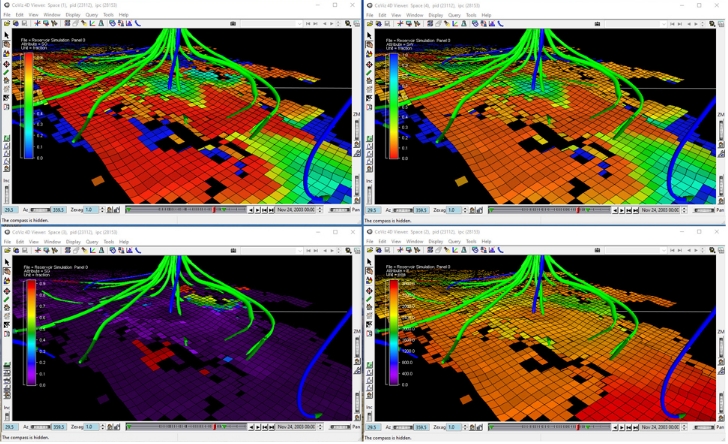Click date spinner arrows in Space (2) window
This screenshot has height=444, width=728.
click(x=684, y=426)
